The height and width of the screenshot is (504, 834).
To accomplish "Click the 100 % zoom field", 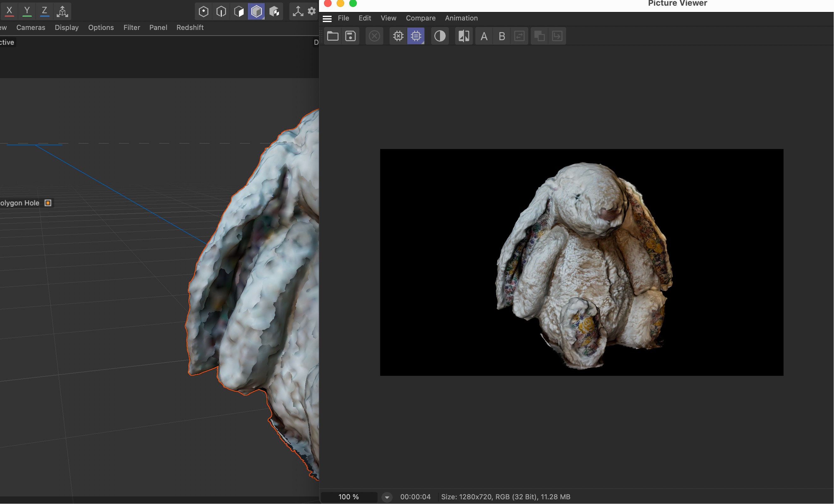I will point(349,497).
